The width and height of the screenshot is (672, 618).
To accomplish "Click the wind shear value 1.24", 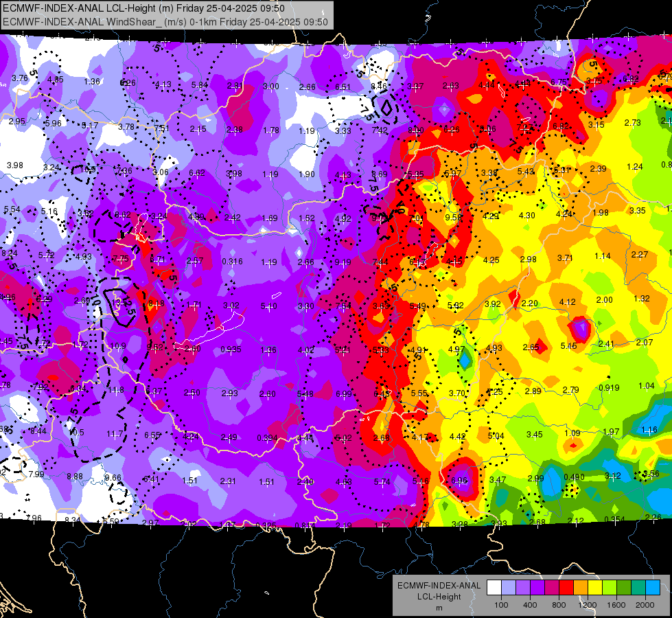I will [x=635, y=166].
